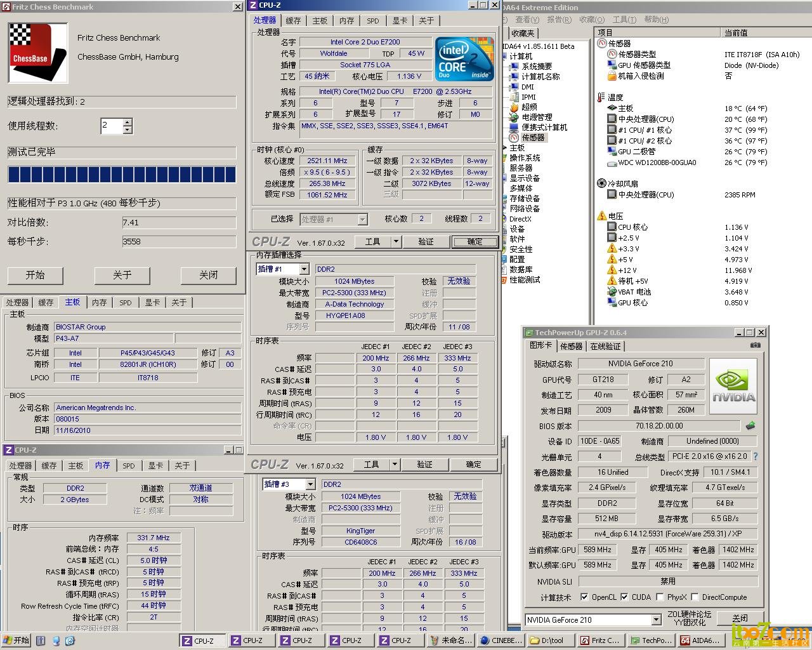The width and height of the screenshot is (812, 650).
Task: Select 显卡 tab in the motherboard CPU-Z window
Action: click(152, 303)
